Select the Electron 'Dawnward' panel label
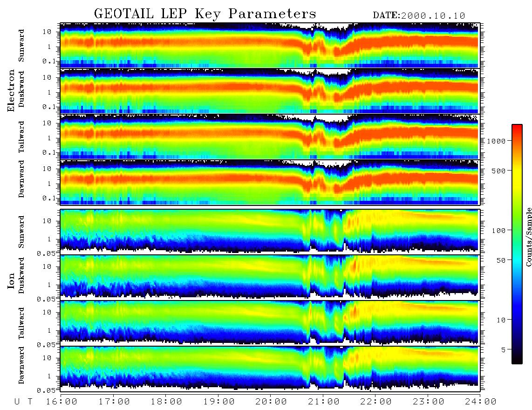 21,179
